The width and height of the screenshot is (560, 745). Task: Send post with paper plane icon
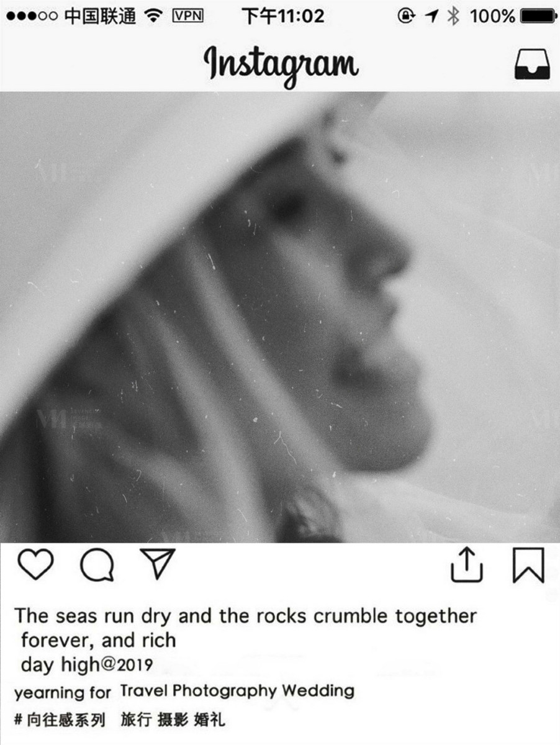[157, 564]
